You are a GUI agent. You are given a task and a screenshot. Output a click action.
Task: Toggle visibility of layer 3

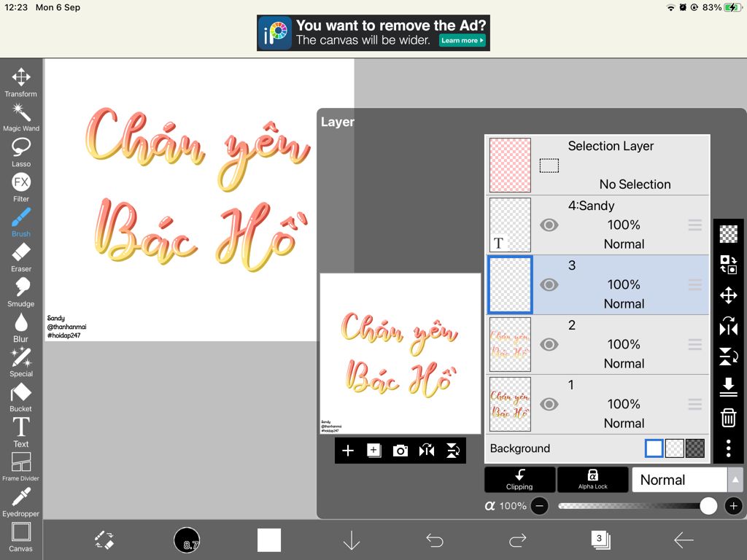(549, 285)
